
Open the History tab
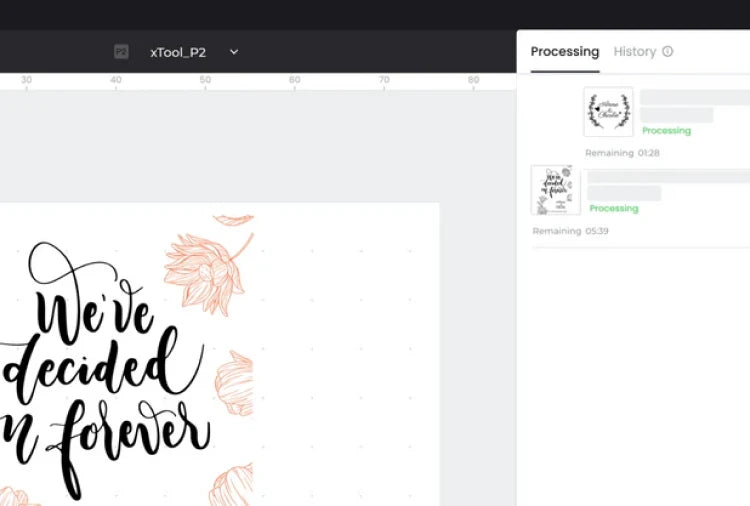coord(634,52)
